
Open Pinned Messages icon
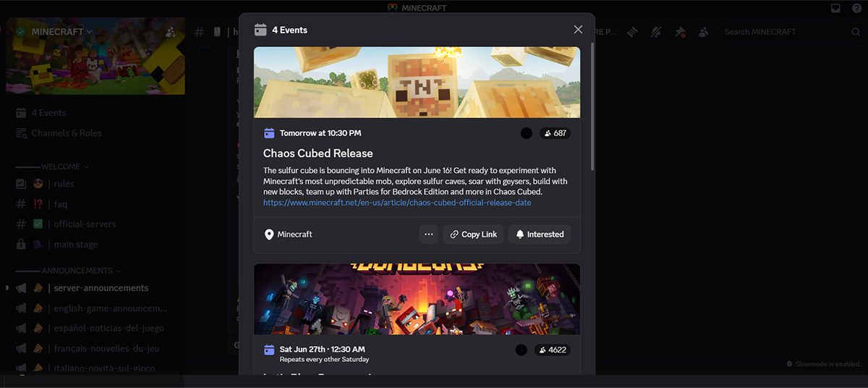click(679, 32)
